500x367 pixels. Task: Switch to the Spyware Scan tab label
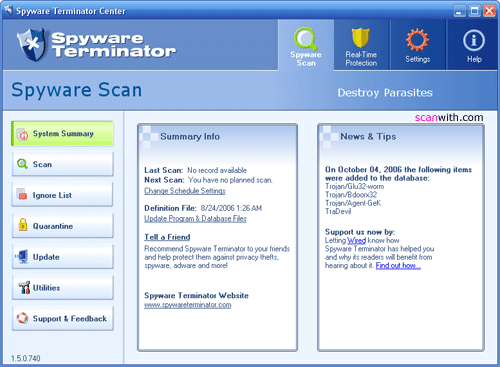(306, 59)
